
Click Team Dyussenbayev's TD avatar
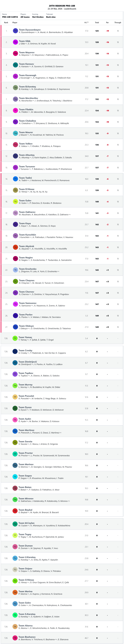(15, 31)
